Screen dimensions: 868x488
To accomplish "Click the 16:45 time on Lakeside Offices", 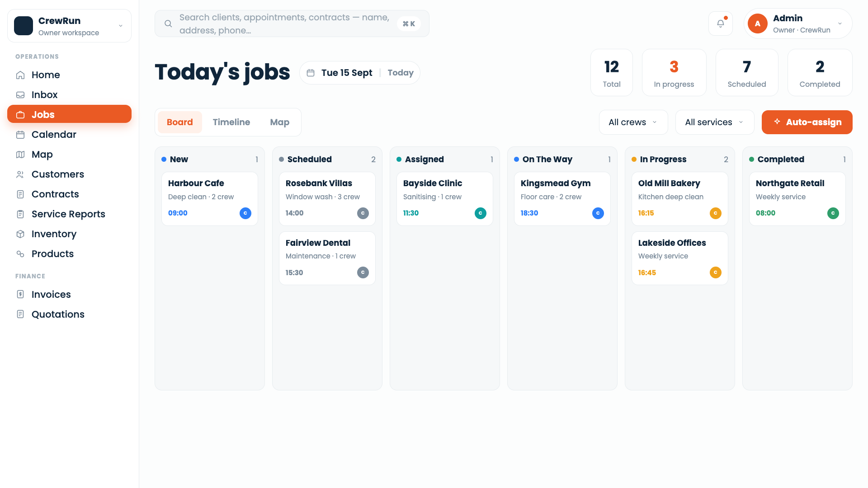I will tap(647, 273).
